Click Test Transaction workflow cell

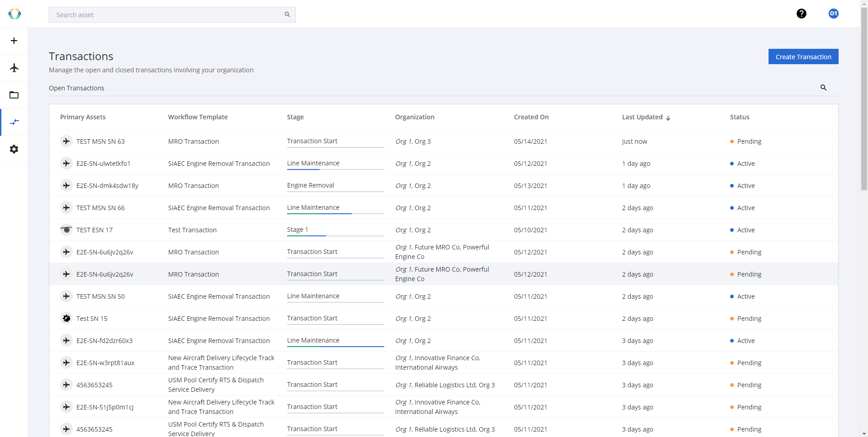click(192, 230)
